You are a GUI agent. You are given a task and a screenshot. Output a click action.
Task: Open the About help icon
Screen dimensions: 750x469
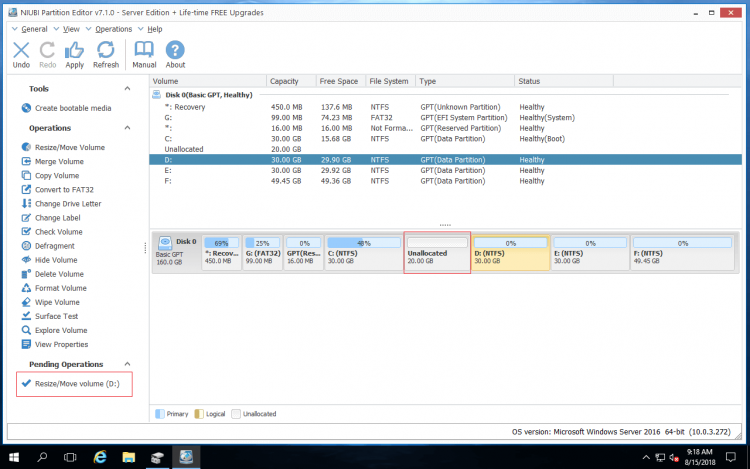pos(175,50)
